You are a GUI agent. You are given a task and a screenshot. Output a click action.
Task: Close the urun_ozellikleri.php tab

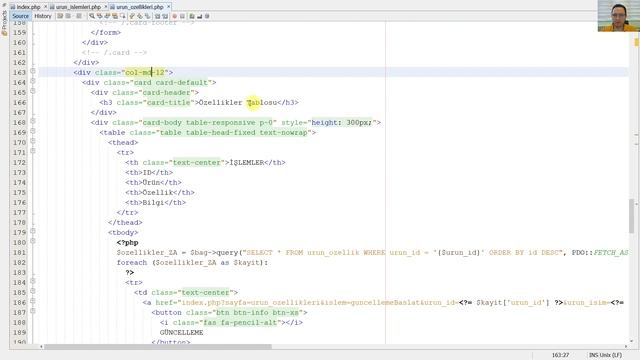tap(168, 7)
